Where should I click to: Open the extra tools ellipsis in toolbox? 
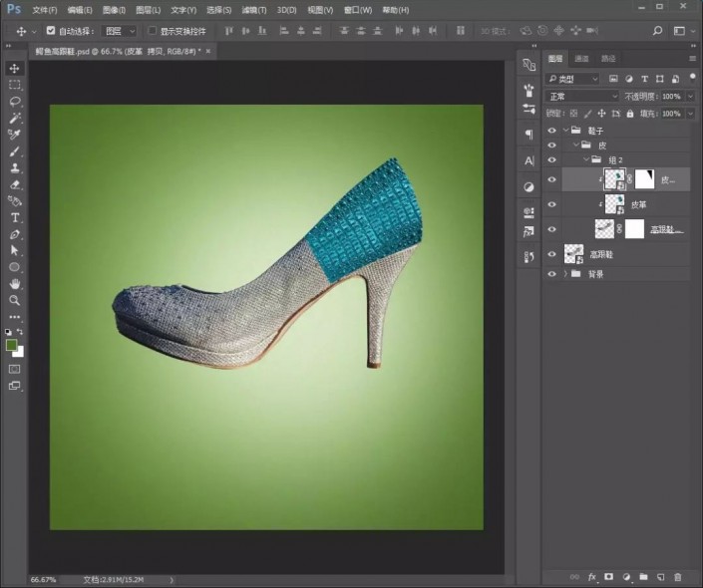[14, 317]
